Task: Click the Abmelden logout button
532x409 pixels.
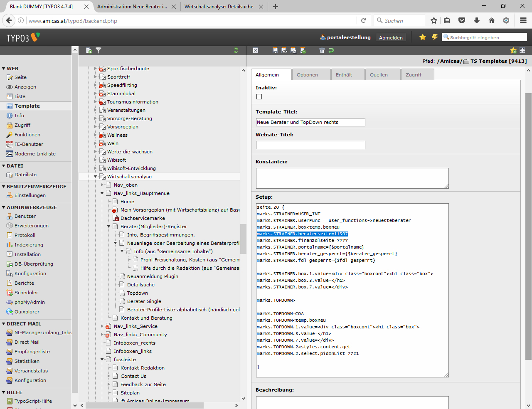Action: [x=391, y=37]
